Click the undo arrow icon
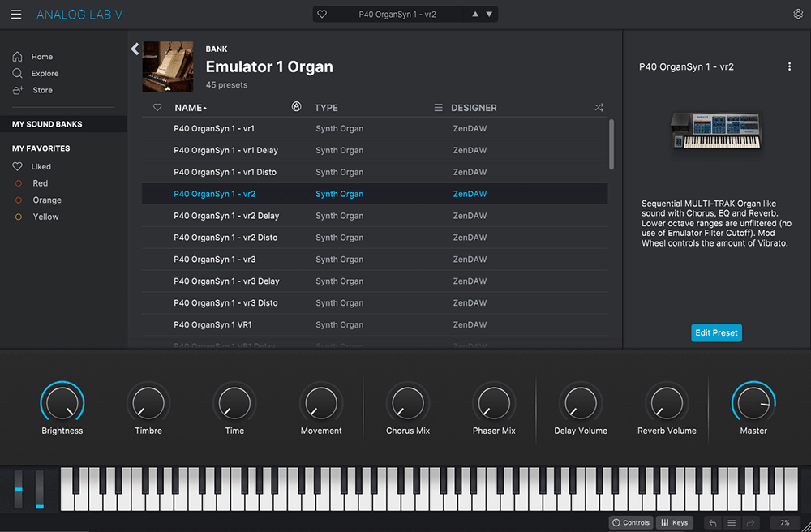This screenshot has height=532, width=811. (713, 523)
